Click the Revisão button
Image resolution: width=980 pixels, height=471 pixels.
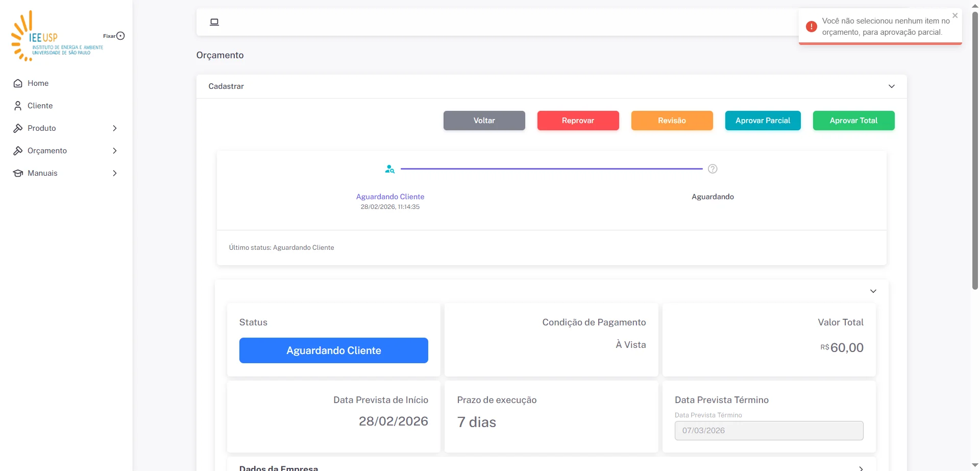(x=672, y=121)
